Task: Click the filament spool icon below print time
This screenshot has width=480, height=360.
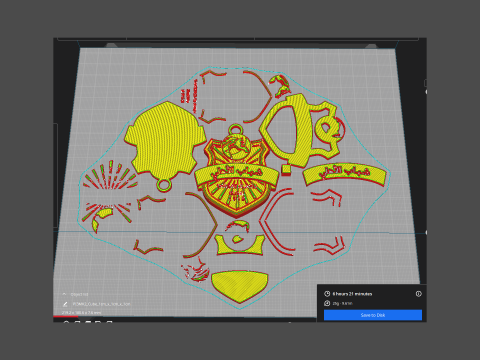Action: 327,303
